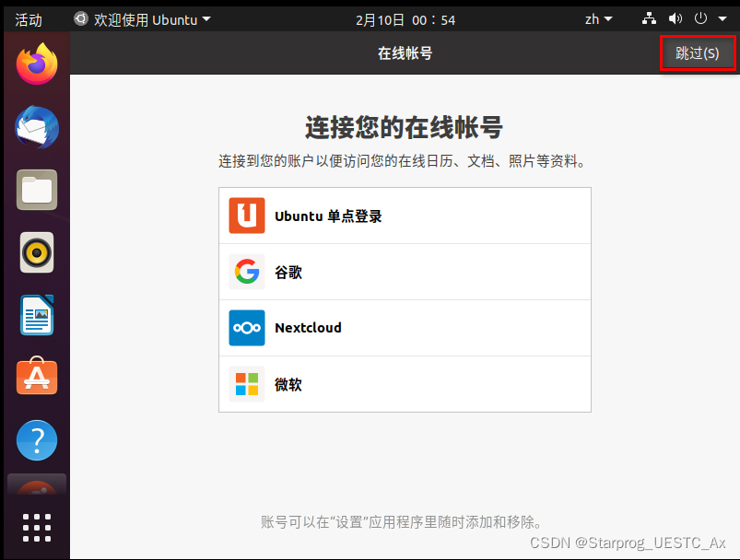
Task: Click the network icon in top bar
Action: click(x=649, y=18)
